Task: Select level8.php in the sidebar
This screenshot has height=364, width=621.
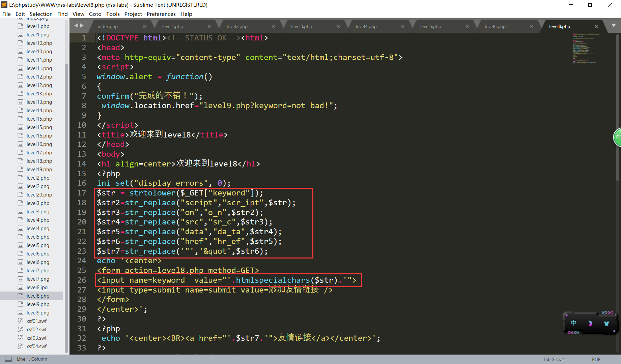Action: (38, 296)
